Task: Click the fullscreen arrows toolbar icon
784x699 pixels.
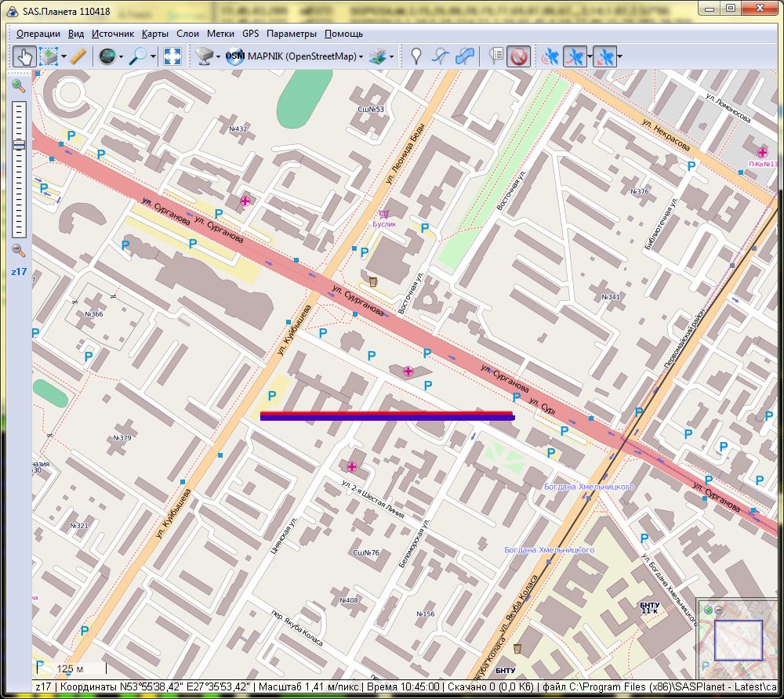Action: click(x=172, y=56)
